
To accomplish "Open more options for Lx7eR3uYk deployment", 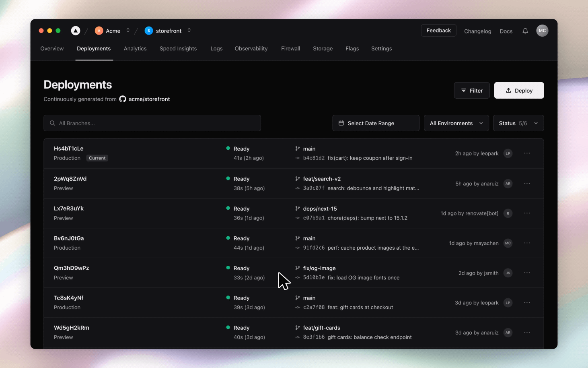I will pyautogui.click(x=527, y=213).
